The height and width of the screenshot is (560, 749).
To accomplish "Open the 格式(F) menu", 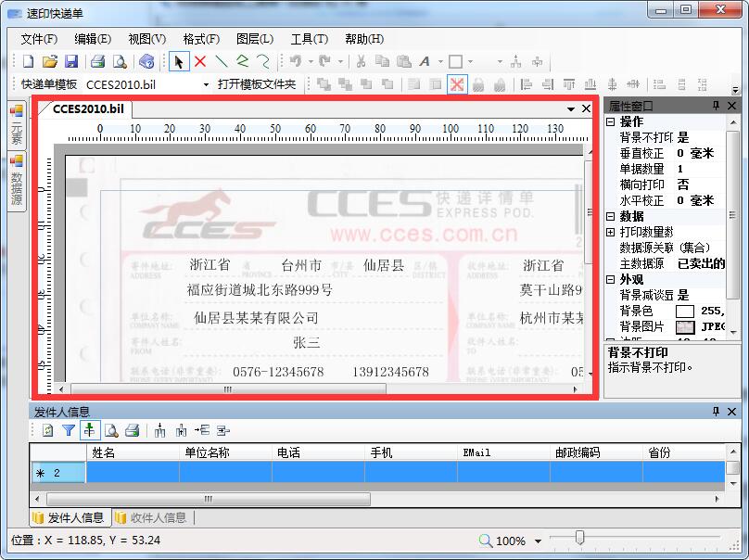I will [201, 39].
